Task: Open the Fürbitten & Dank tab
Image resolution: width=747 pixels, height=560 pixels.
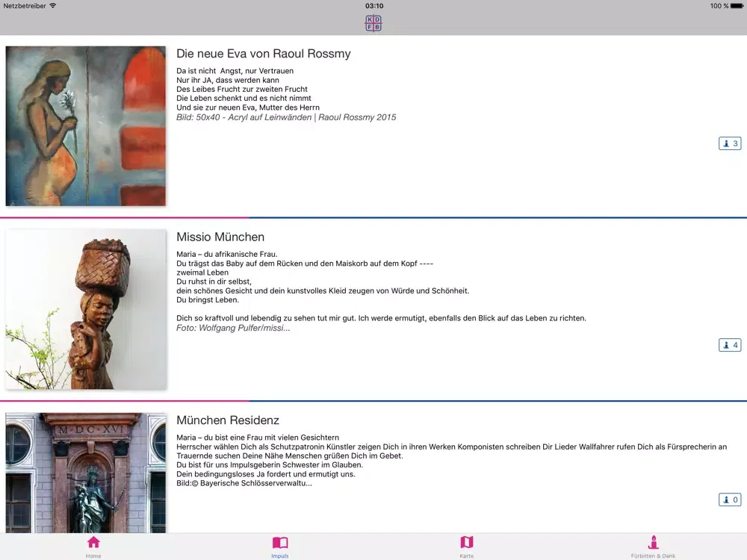Action: click(653, 547)
